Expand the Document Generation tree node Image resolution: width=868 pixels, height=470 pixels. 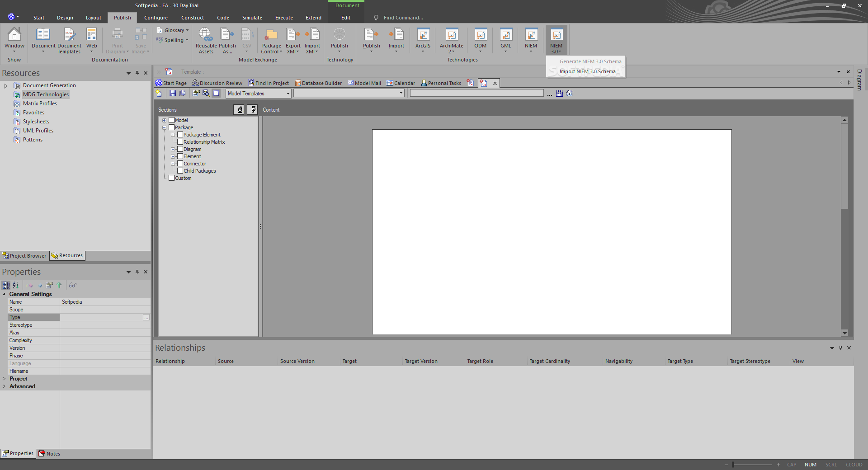click(5, 85)
